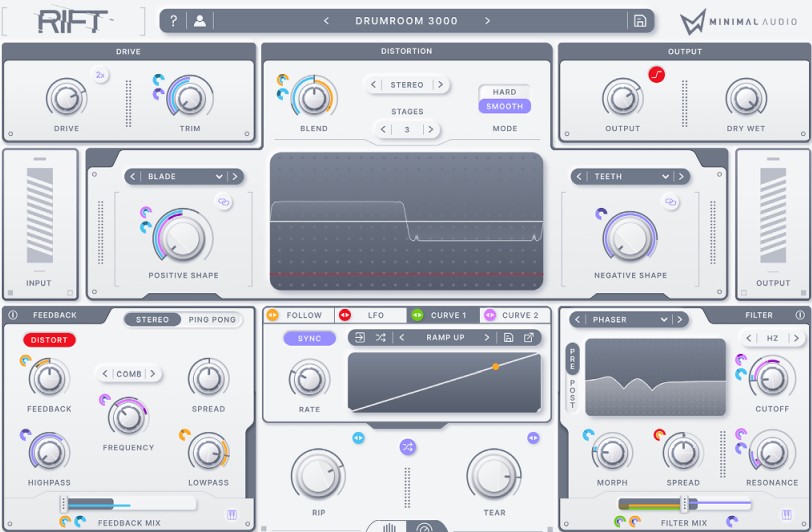The height and width of the screenshot is (532, 812).
Task: Click the green Curve 1 source icon
Action: coord(417,315)
